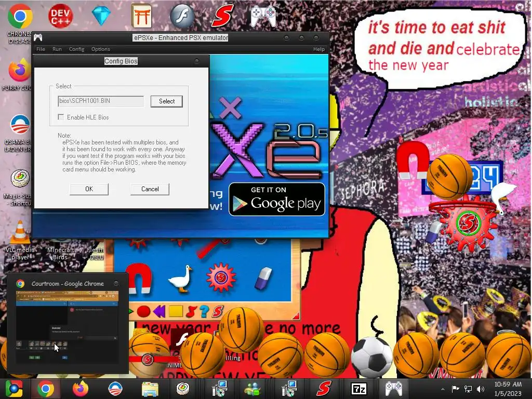Open the Options menu in ePSXe
Viewport: 532px width, 399px height.
101,49
